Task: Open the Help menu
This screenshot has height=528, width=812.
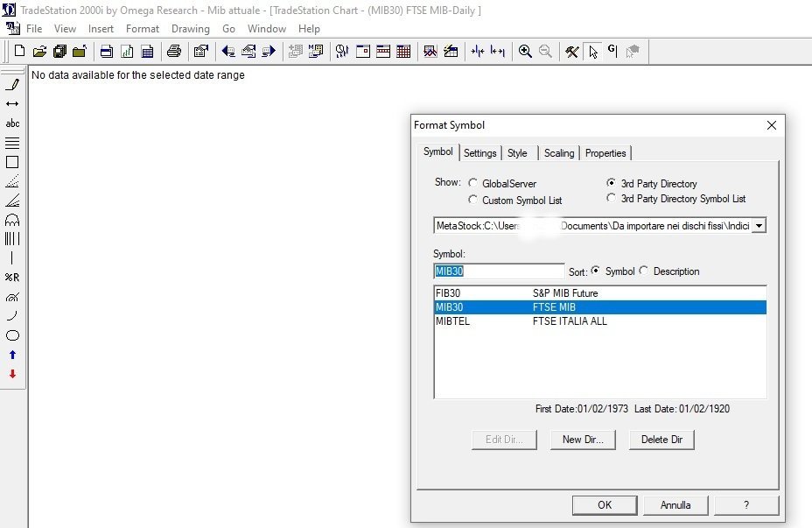Action: [x=309, y=29]
